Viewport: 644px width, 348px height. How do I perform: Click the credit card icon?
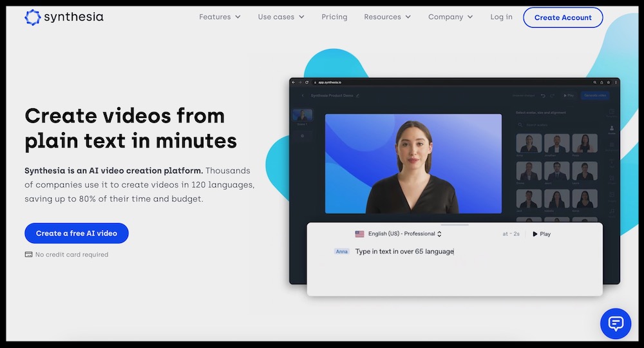click(28, 255)
